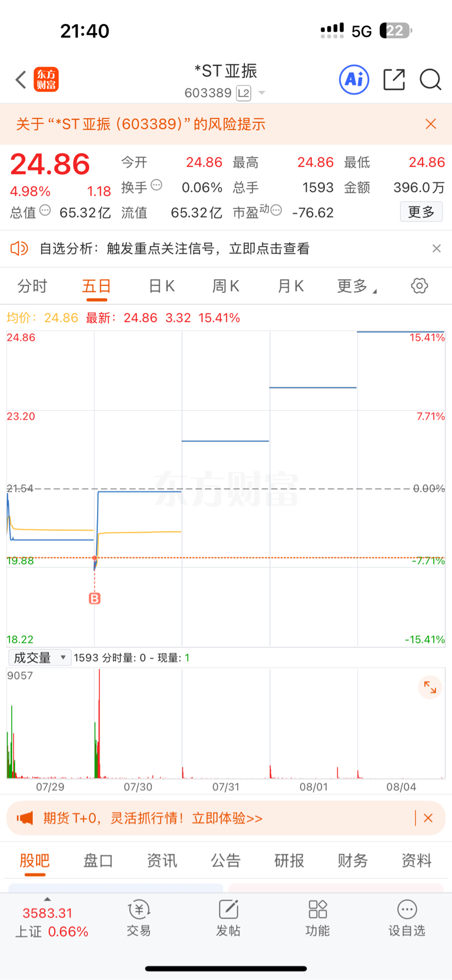Dismiss the 风险提示 risk banner

point(431,124)
